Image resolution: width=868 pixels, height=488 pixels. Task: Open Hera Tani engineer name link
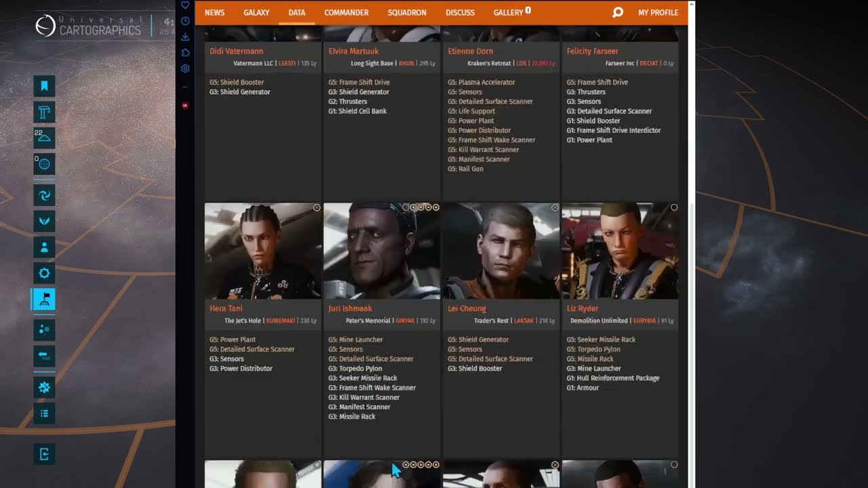(226, 308)
